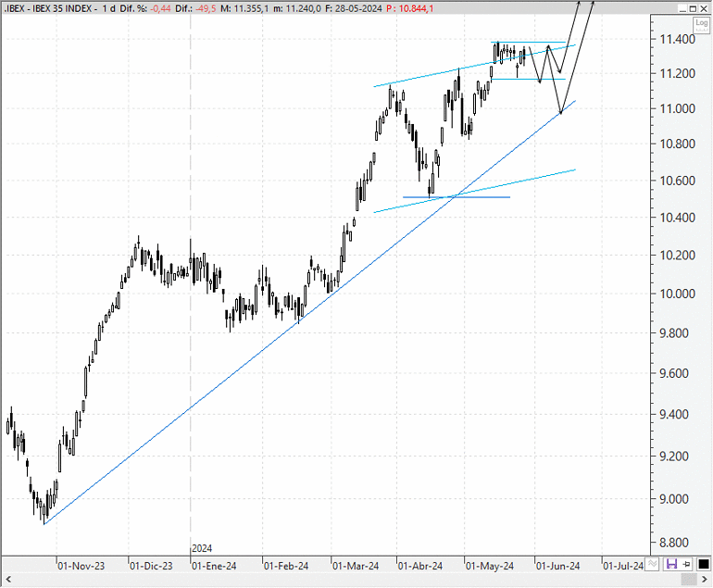Viewport: 713px width, 588px height.
Task: Click the '1 d' timeframe label
Action: [108, 8]
